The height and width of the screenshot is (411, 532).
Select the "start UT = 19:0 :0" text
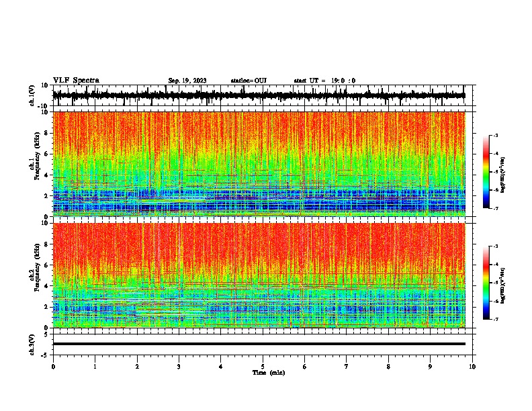coord(324,81)
